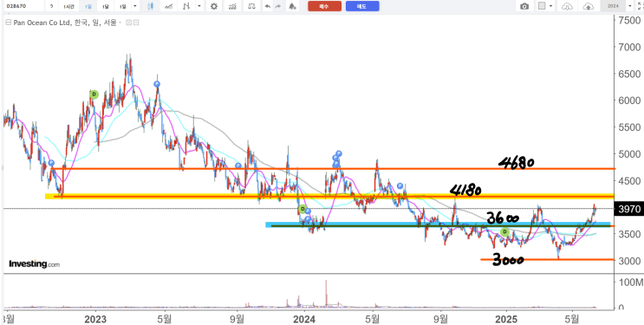Save chart via cloud upload icon
Image resolution: width=644 pixels, height=325 pixels.
589,6
